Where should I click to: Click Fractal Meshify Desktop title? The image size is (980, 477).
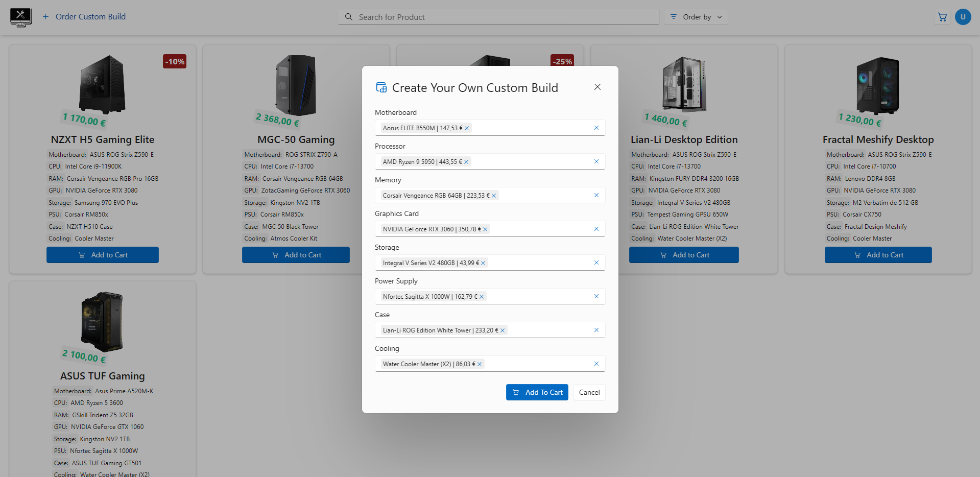click(878, 139)
